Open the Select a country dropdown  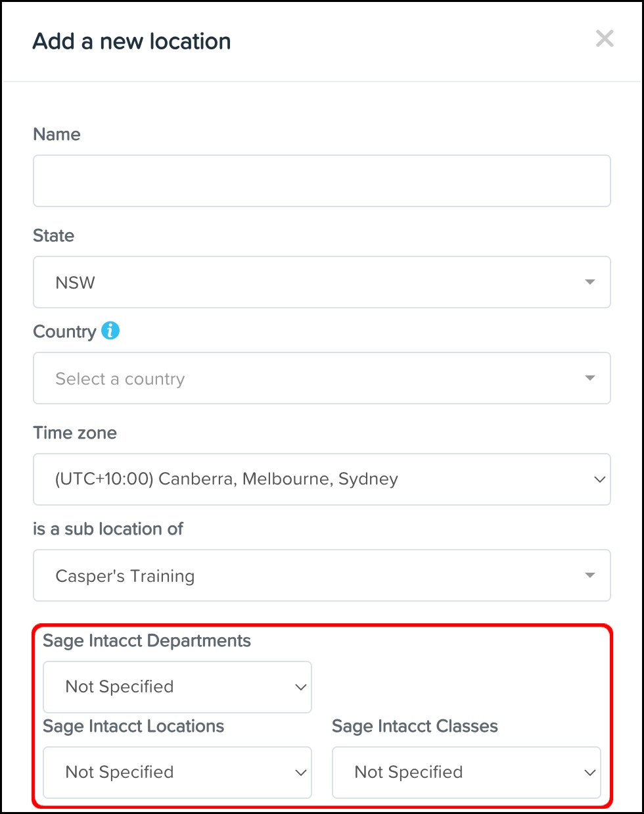[x=322, y=378]
